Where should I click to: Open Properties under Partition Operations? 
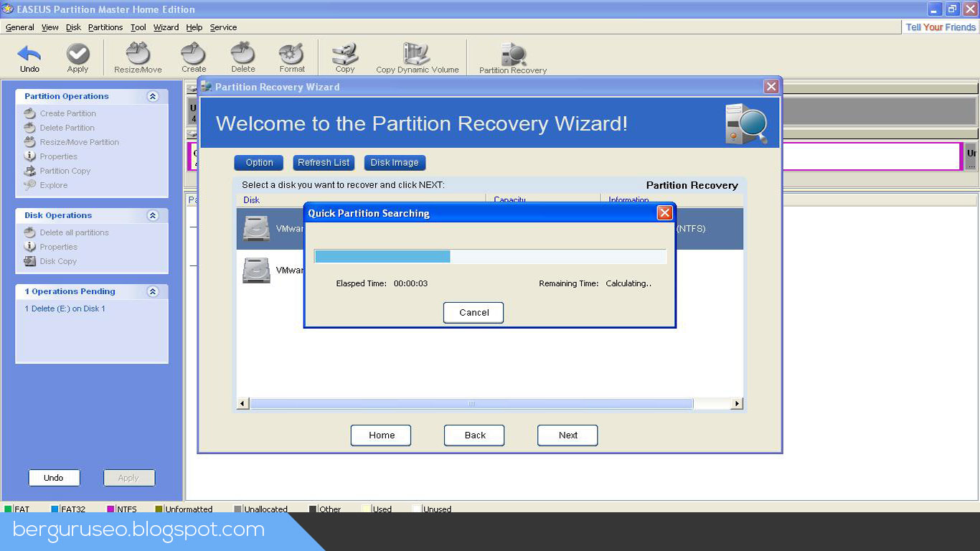coord(58,156)
